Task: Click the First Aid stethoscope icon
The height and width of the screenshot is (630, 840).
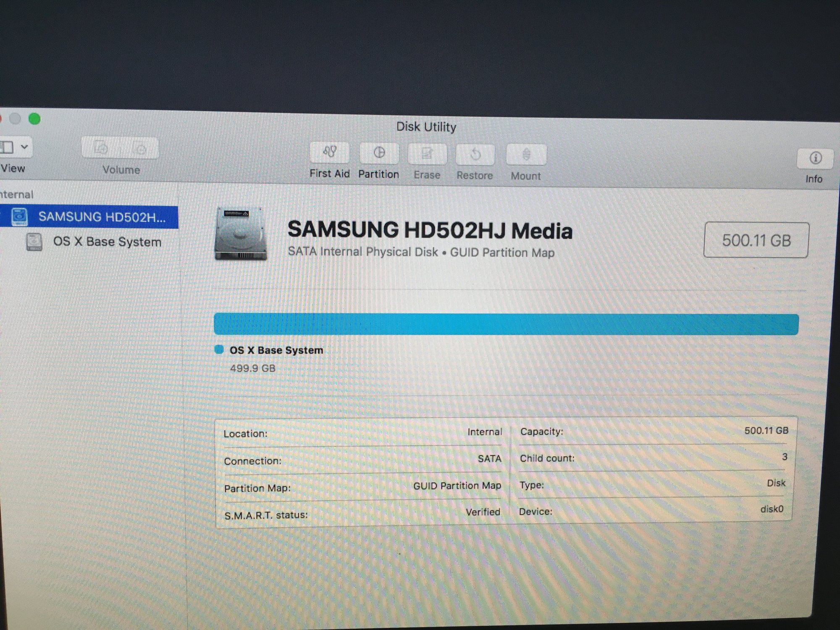Action: coord(330,152)
